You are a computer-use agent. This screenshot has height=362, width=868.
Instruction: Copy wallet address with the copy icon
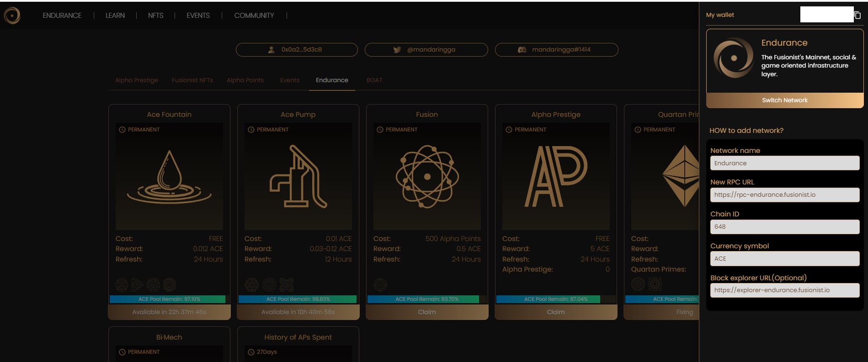[x=857, y=16]
